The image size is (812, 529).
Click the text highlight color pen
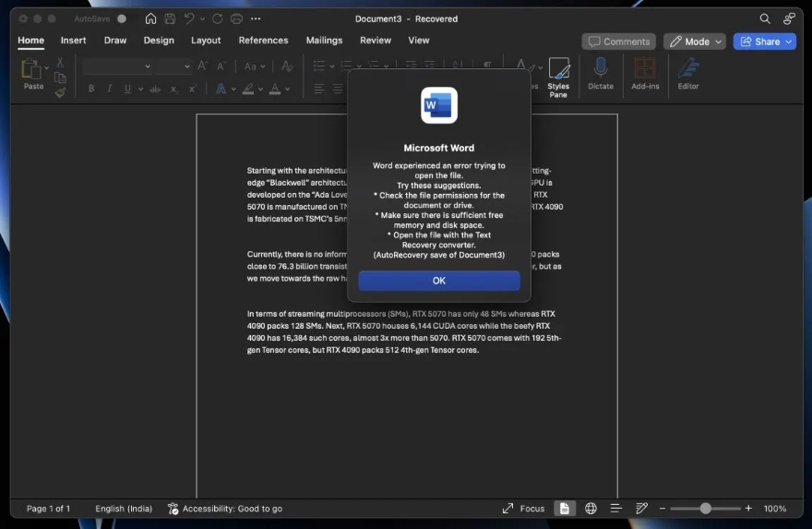point(248,89)
